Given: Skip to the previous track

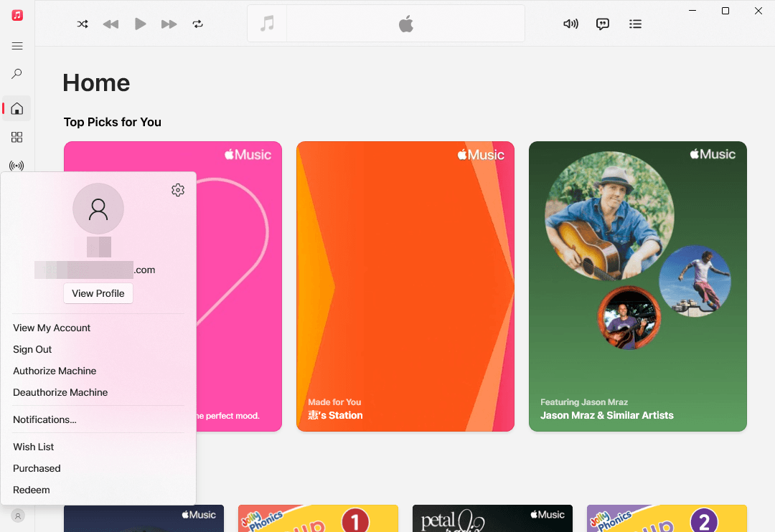Looking at the screenshot, I should pos(111,24).
